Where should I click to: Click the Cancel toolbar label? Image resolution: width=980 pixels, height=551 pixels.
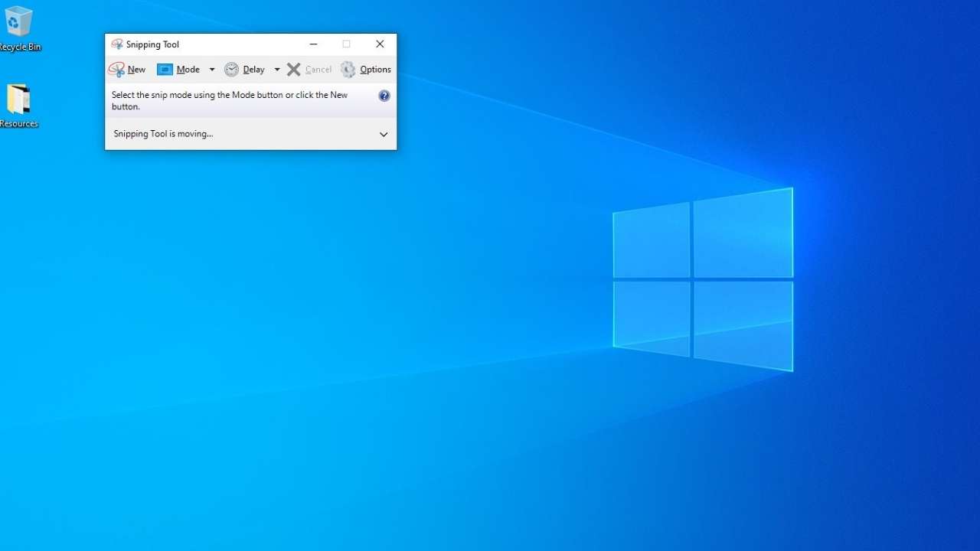[318, 70]
